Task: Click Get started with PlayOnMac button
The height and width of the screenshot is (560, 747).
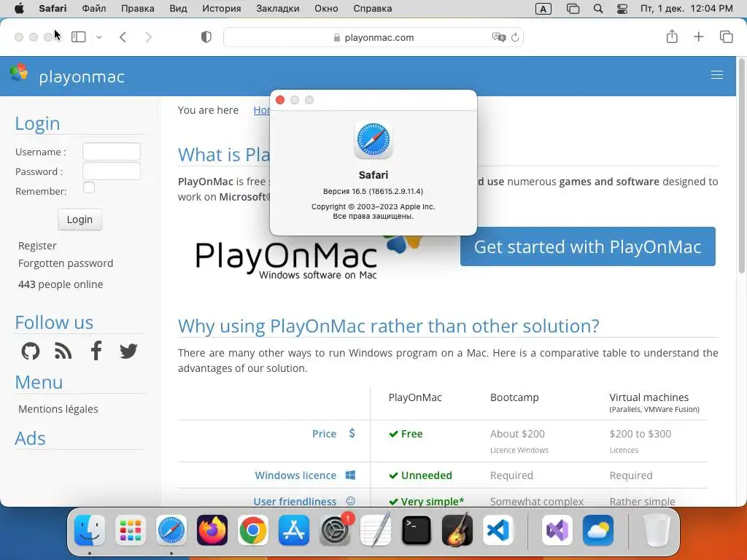Action: pos(587,246)
